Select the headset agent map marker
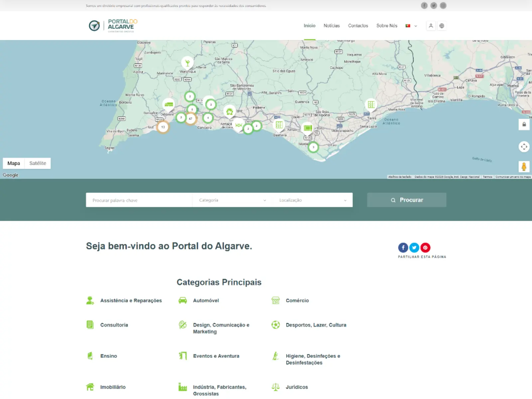Image resolution: width=532 pixels, height=399 pixels. click(x=229, y=112)
